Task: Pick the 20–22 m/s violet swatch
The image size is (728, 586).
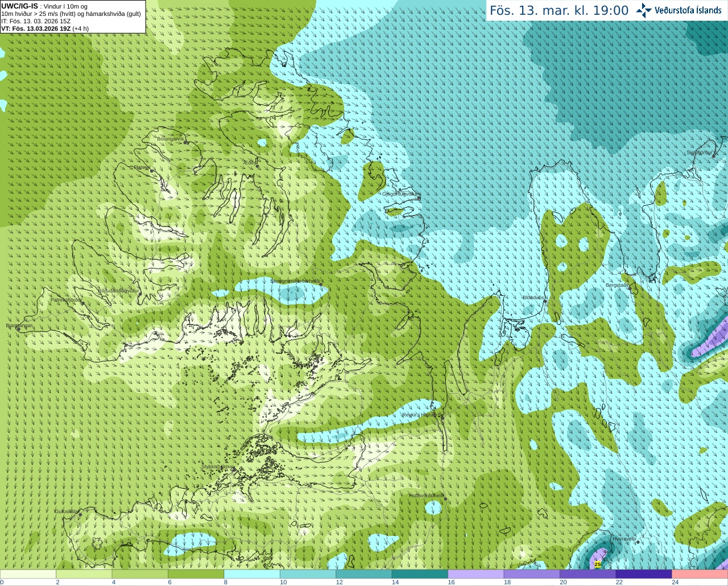Action: click(x=588, y=574)
